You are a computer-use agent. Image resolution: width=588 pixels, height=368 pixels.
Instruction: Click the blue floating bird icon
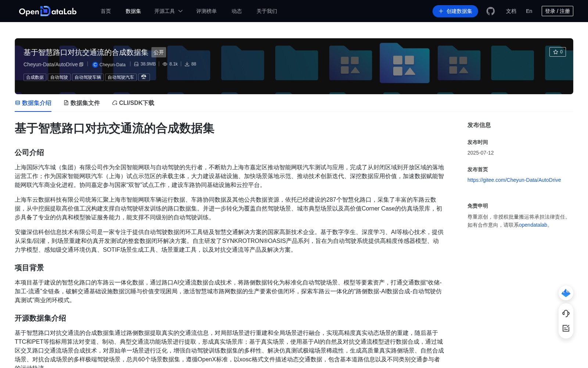point(566,293)
